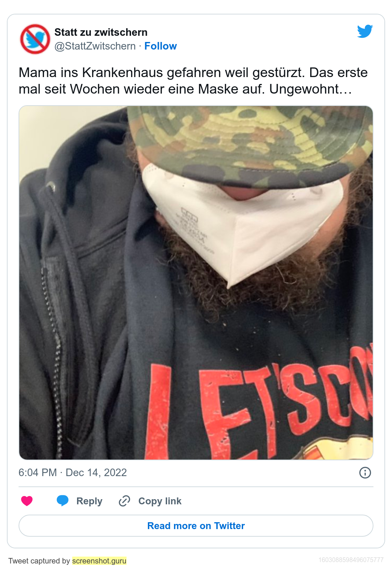Visit the screenshot.guru highlighted link
392x580 pixels.
[x=99, y=561]
